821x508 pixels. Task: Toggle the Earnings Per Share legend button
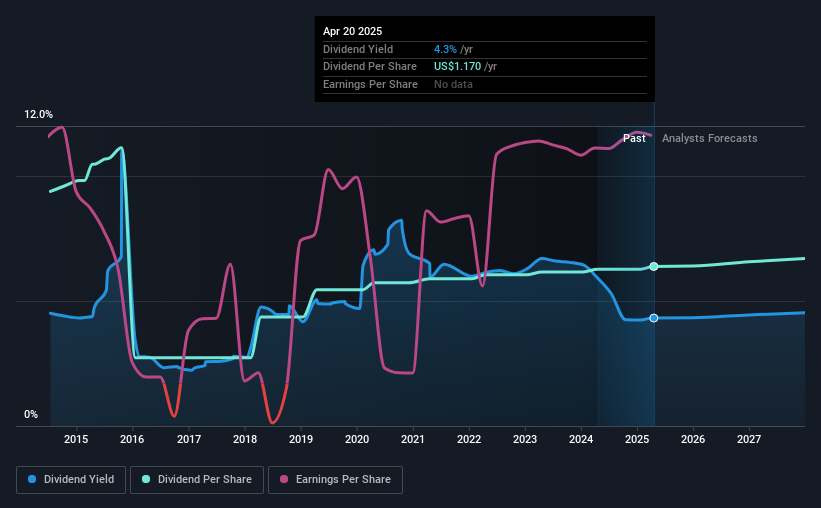[336, 480]
